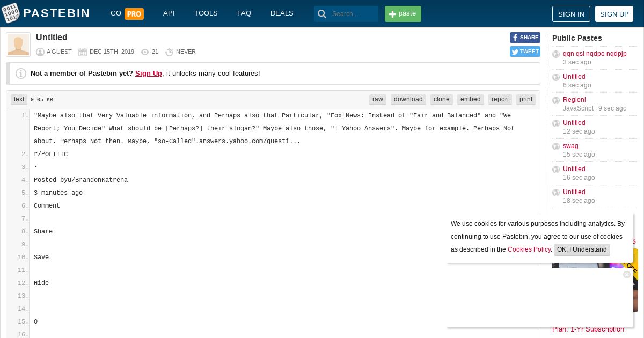This screenshot has height=338, width=644.
Task: Click the 'Hide' code line
Action: (x=41, y=283)
